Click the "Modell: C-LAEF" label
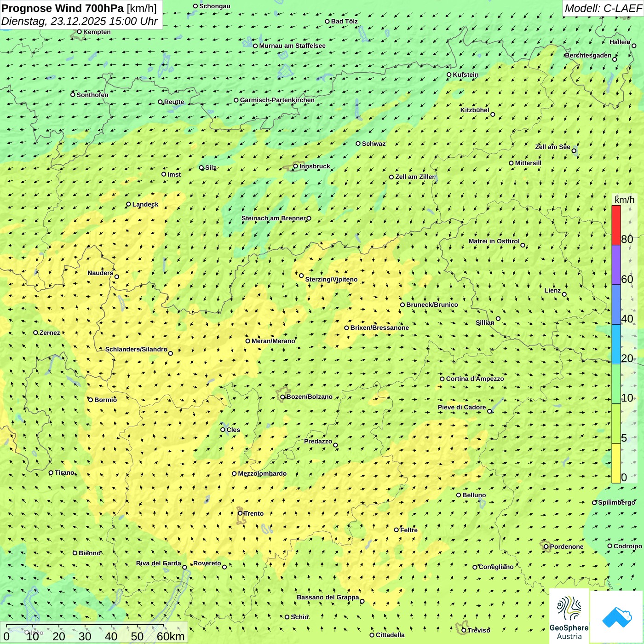The image size is (644, 644). [603, 8]
